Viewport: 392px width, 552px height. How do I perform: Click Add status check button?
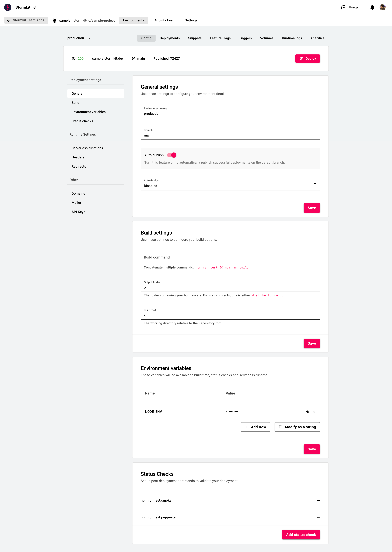[x=301, y=535]
